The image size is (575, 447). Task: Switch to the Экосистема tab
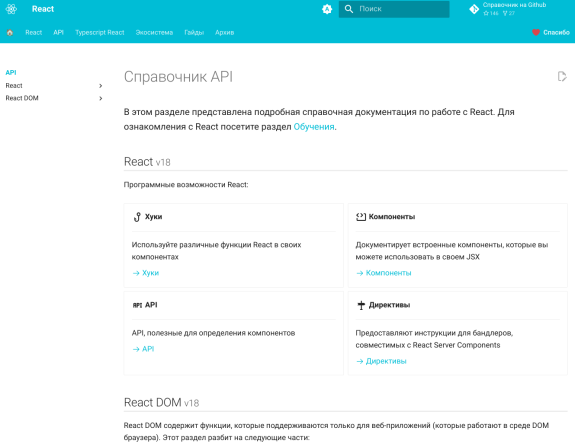point(154,33)
